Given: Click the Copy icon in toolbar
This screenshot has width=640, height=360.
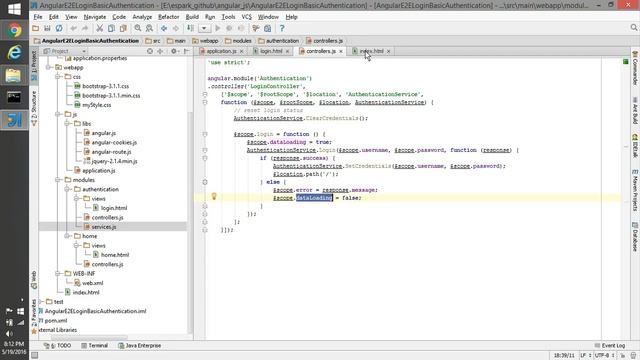Looking at the screenshot, I should pyautogui.click(x=111, y=29).
